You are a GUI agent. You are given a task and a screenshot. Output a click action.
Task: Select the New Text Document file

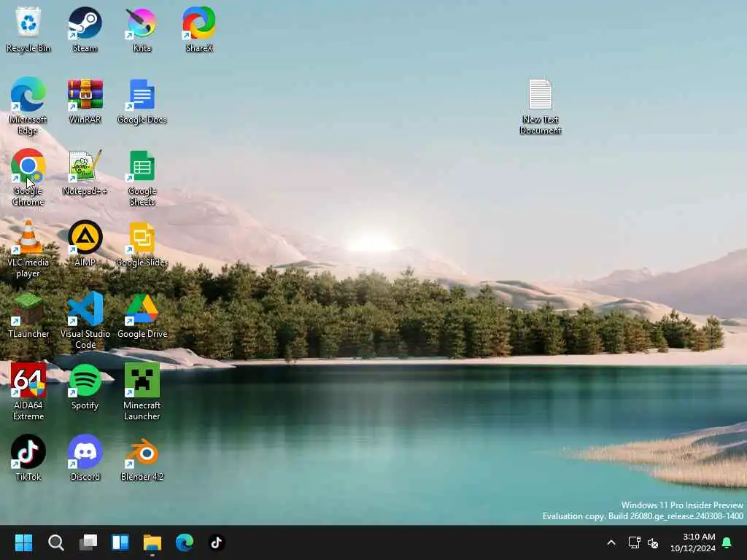(541, 106)
